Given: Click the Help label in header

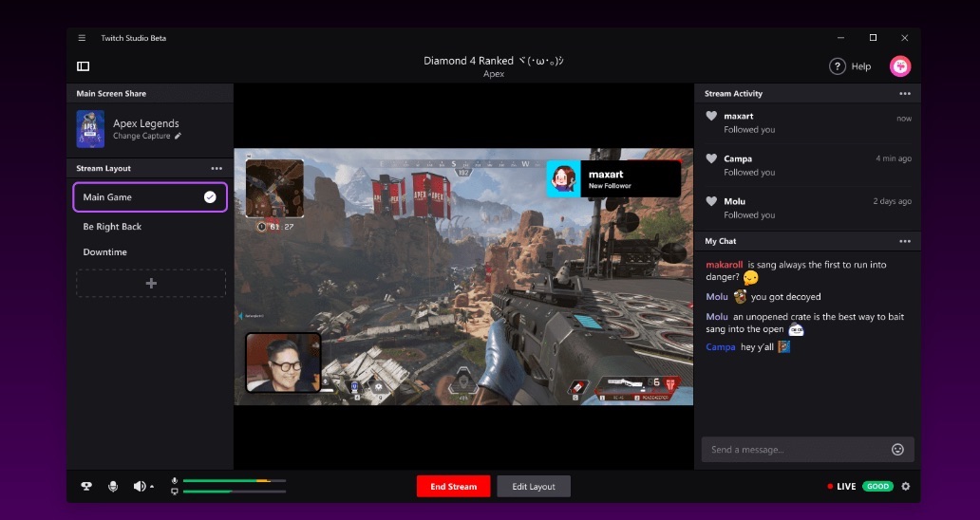Looking at the screenshot, I should click(x=860, y=66).
